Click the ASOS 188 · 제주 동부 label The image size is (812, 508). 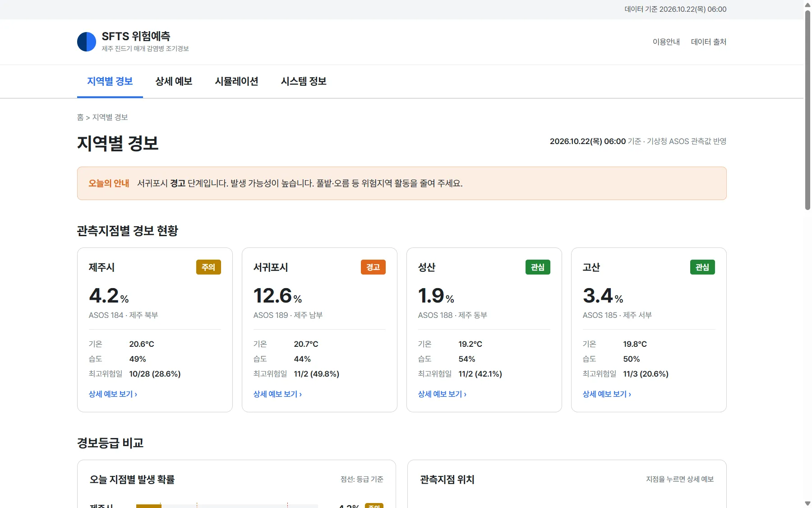click(x=452, y=315)
